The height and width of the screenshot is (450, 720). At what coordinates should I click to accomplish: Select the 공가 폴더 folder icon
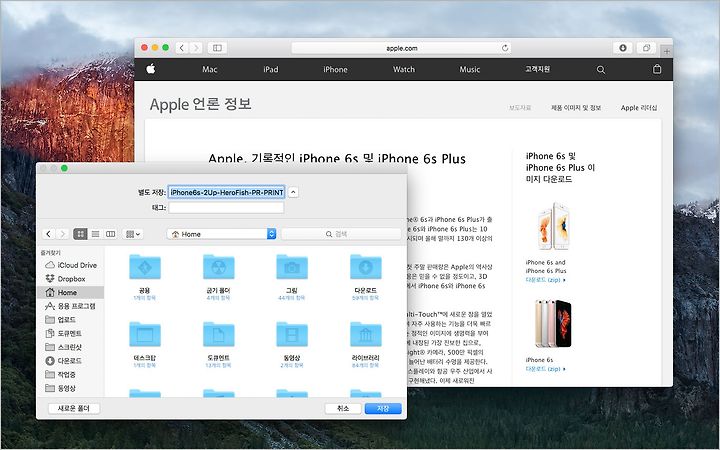(x=219, y=267)
